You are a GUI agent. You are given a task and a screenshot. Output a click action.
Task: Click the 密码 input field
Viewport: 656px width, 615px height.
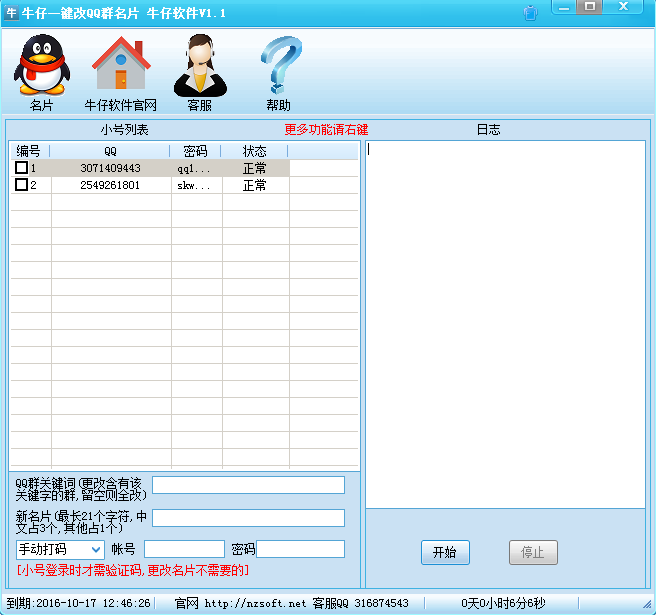pyautogui.click(x=300, y=549)
